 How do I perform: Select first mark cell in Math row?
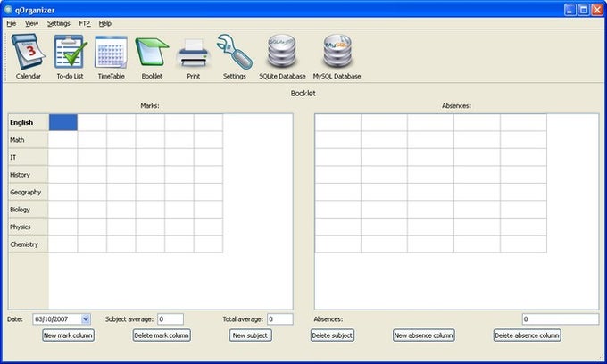63,140
